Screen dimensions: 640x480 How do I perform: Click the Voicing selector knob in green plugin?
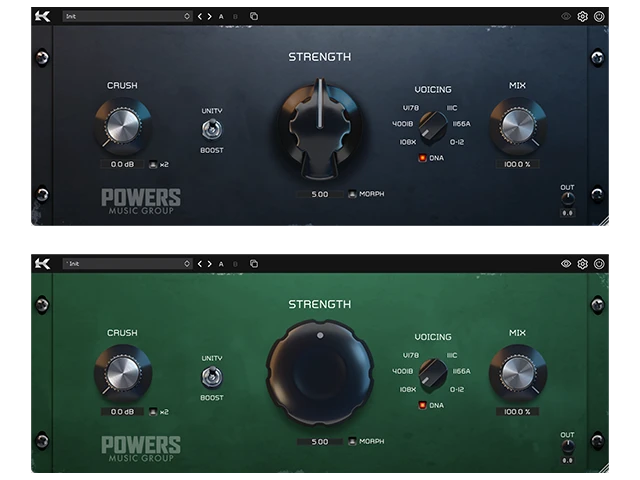pos(433,375)
